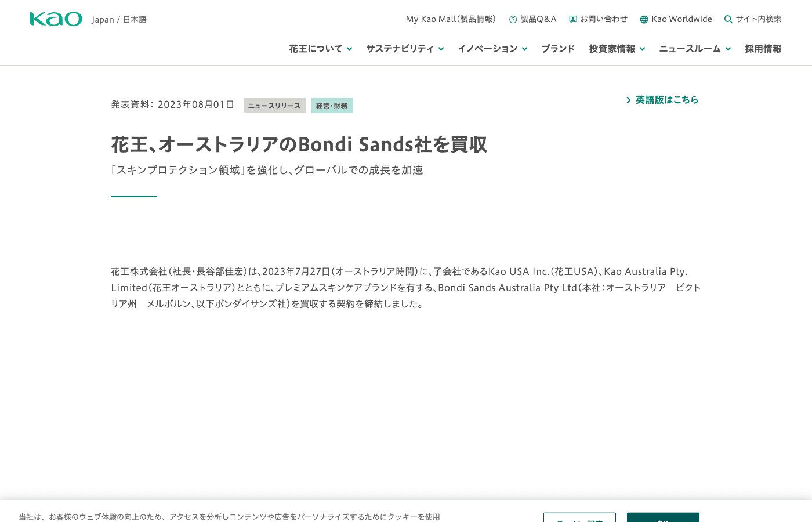Follow the 英語版はこちら link

(667, 100)
